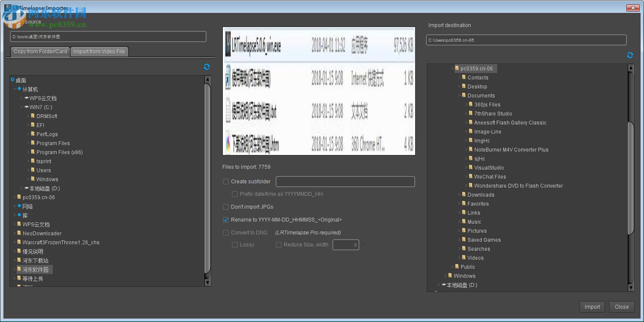This screenshot has width=644, height=322.
Task: Expand the Program Files (x86) folder
Action: pyautogui.click(x=28, y=152)
